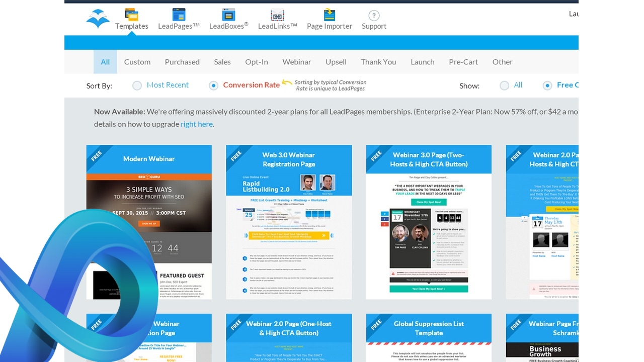The width and height of the screenshot is (644, 362).
Task: Click Web 3.0 Webinar Registration Page title
Action: (x=289, y=159)
